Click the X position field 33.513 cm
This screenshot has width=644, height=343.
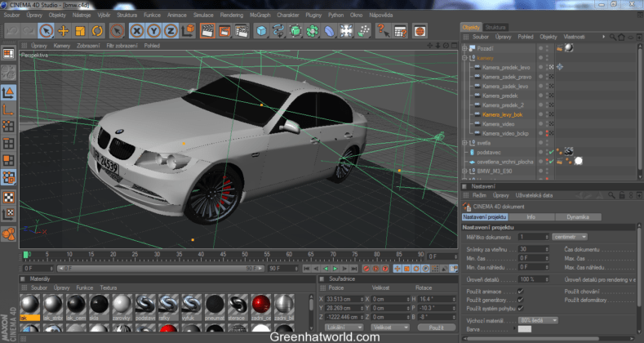coord(344,299)
